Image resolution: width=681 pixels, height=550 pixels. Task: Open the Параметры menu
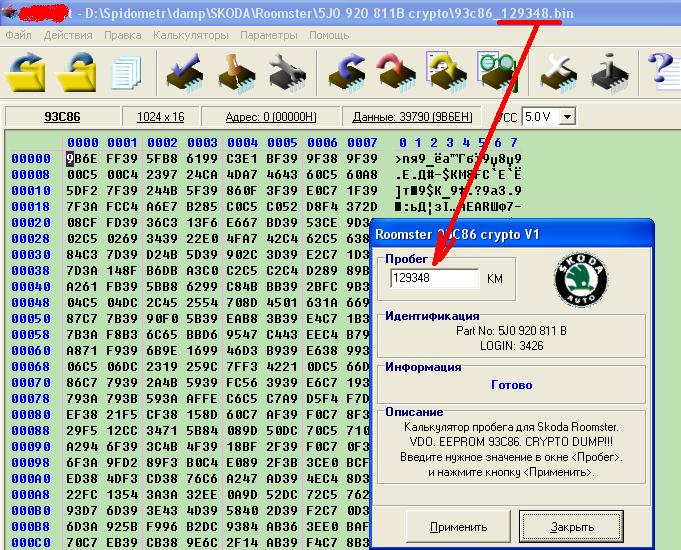(x=268, y=35)
